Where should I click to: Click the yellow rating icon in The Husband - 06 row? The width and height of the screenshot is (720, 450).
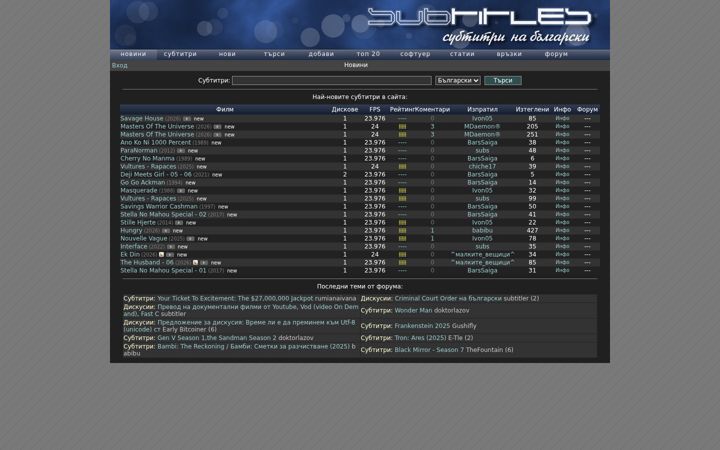pos(402,263)
